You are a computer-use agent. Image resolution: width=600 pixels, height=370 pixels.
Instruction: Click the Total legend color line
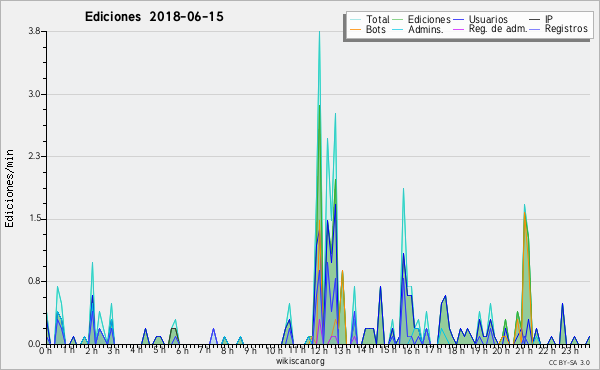click(356, 20)
